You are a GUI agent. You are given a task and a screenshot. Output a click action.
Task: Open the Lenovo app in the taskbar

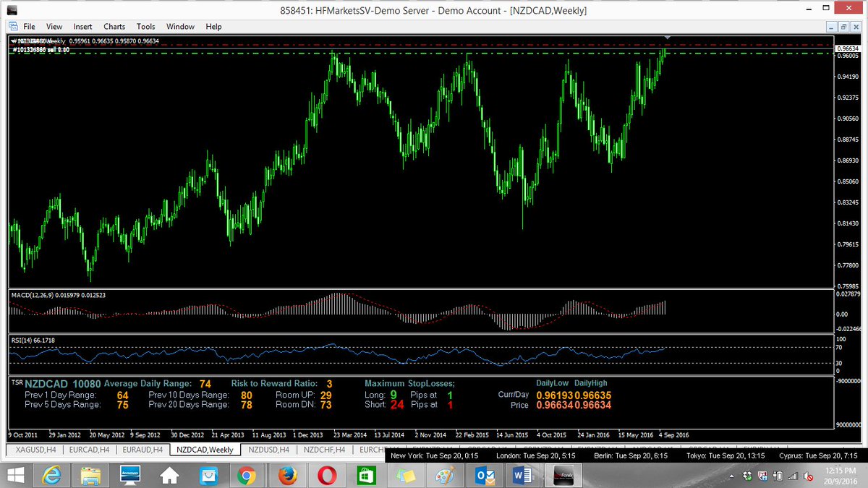[130, 476]
